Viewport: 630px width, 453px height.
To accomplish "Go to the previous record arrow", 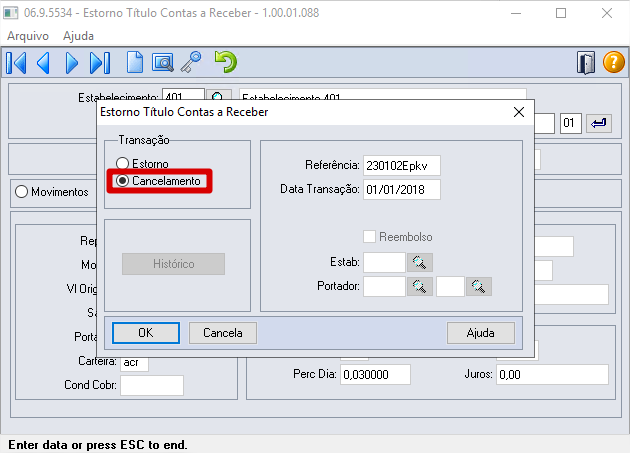I will pyautogui.click(x=43, y=63).
